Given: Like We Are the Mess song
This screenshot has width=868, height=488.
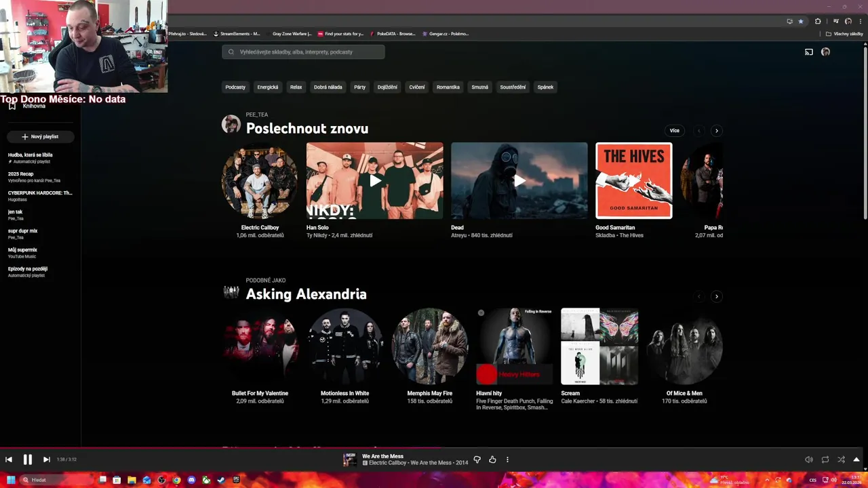Looking at the screenshot, I should tap(492, 460).
